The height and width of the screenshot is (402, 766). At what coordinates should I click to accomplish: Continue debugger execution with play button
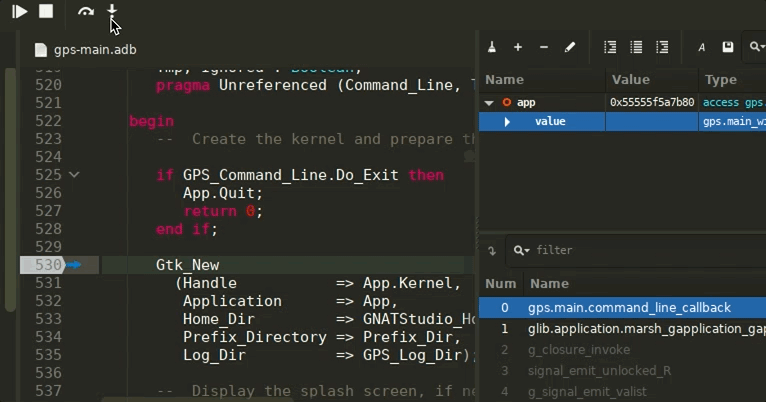[x=20, y=11]
